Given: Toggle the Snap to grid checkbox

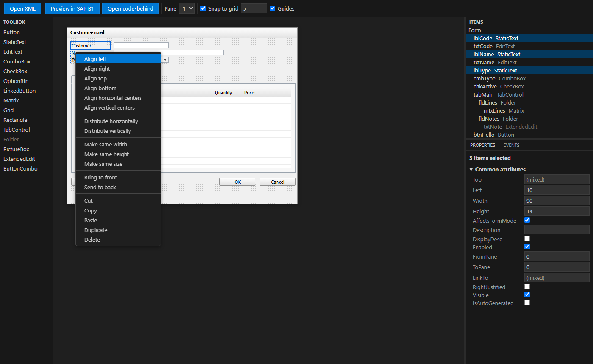Looking at the screenshot, I should (203, 8).
